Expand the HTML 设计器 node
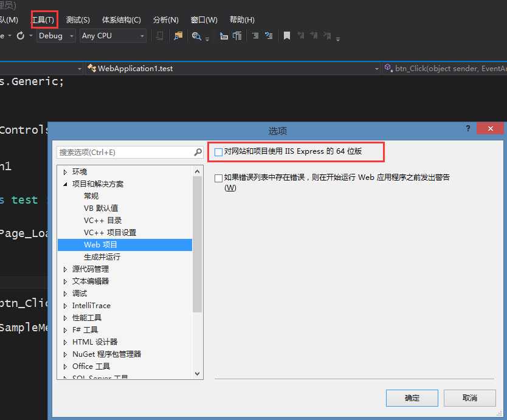Image resolution: width=507 pixels, height=420 pixels. click(x=65, y=342)
